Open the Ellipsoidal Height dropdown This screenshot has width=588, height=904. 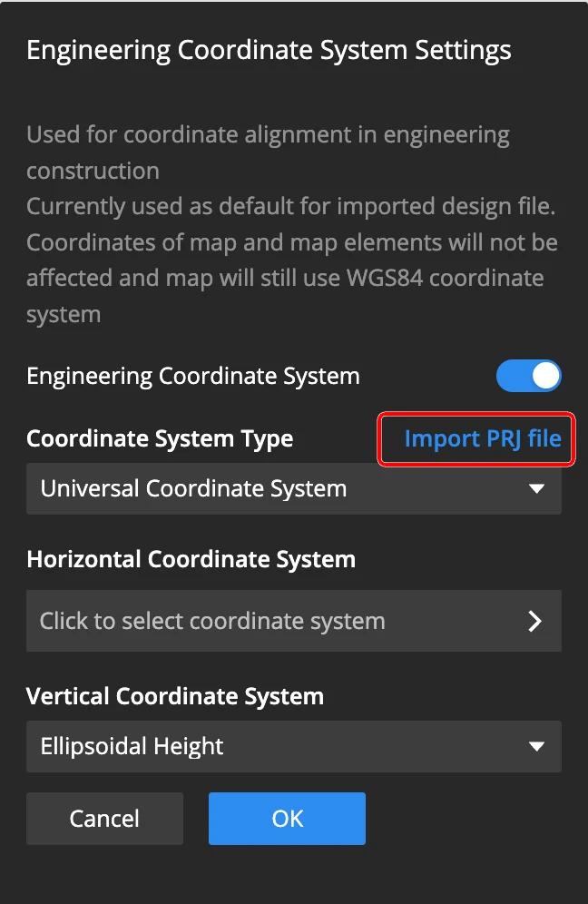point(293,747)
